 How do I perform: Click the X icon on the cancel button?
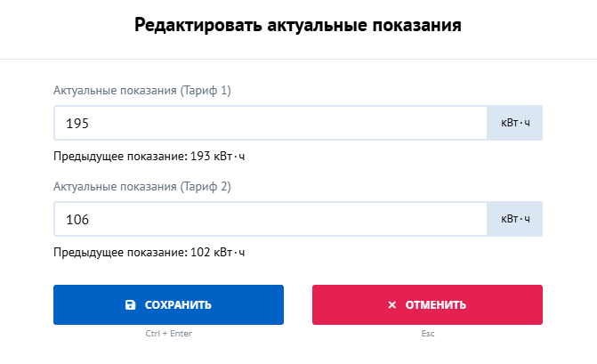(391, 305)
